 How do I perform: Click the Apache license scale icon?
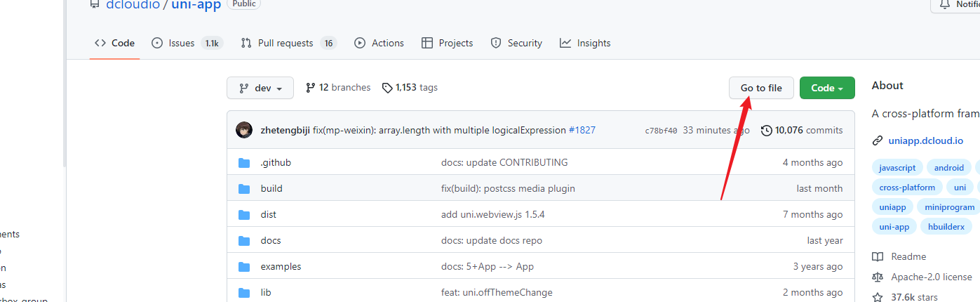878,277
